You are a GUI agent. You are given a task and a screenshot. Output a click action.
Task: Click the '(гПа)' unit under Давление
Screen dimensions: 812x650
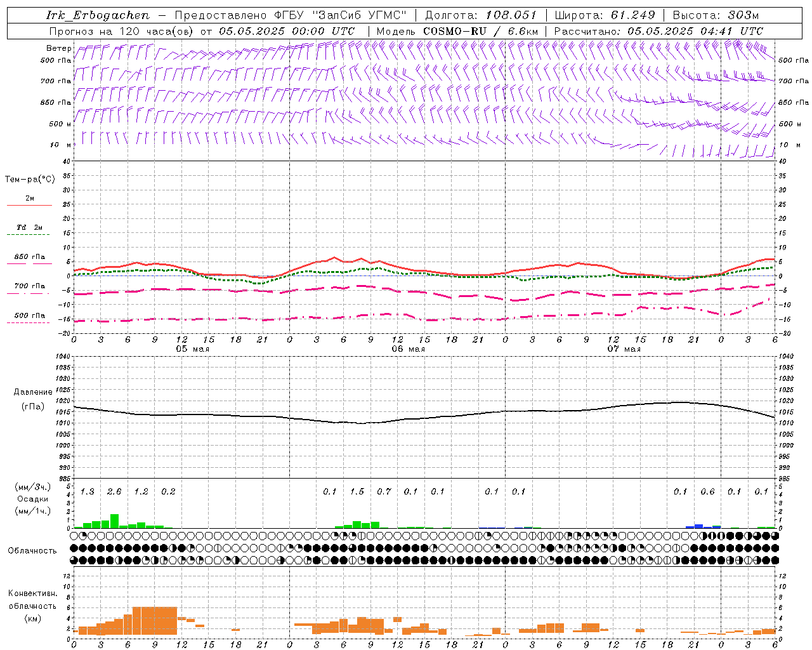33,406
